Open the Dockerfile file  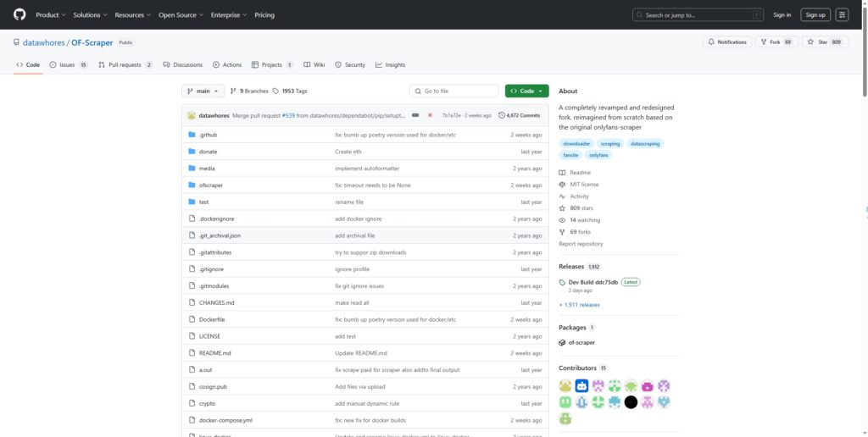tap(211, 320)
